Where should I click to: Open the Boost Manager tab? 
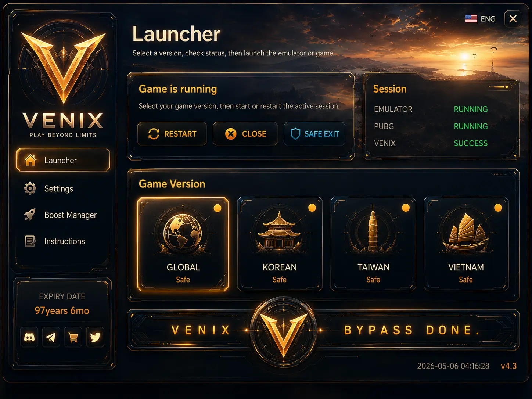(x=63, y=215)
